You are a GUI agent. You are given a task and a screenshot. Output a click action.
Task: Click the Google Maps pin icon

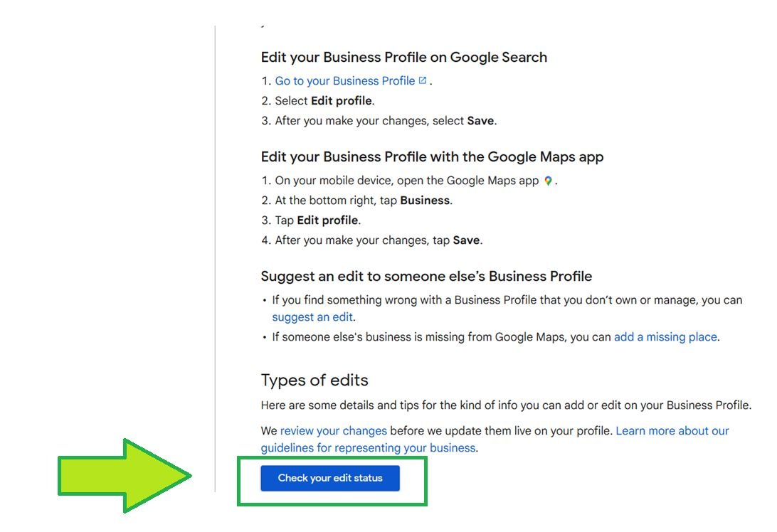(546, 180)
